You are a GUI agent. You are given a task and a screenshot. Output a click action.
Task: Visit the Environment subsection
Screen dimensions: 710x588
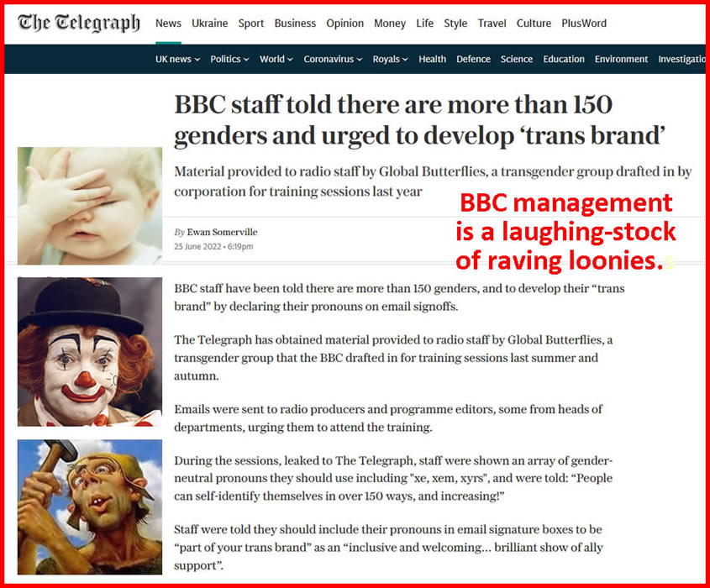coord(621,60)
